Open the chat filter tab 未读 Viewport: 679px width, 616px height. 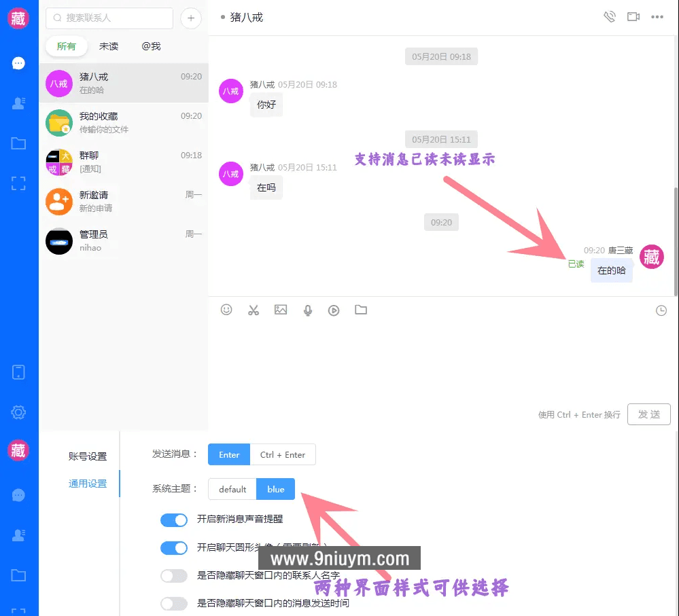click(109, 46)
